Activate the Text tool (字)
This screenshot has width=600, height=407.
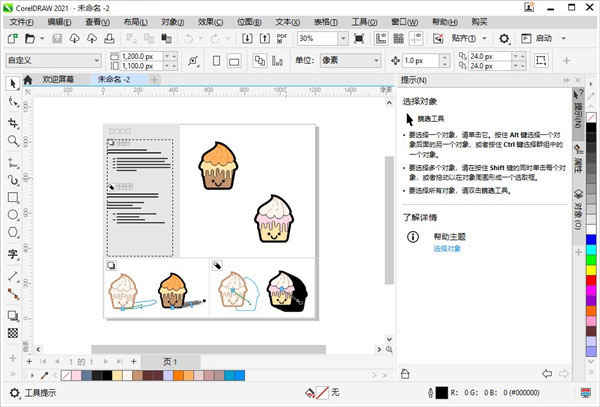click(13, 254)
